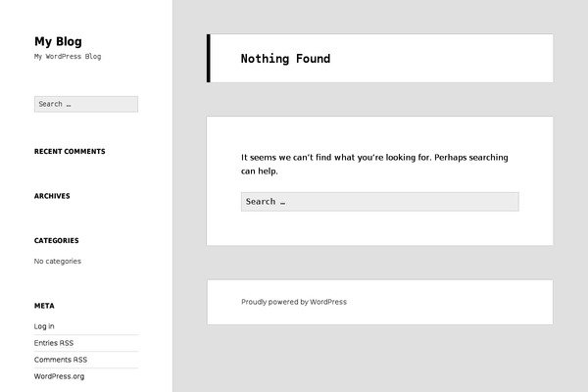Open the Comments RSS feed link
This screenshot has height=392, width=588.
tap(61, 360)
